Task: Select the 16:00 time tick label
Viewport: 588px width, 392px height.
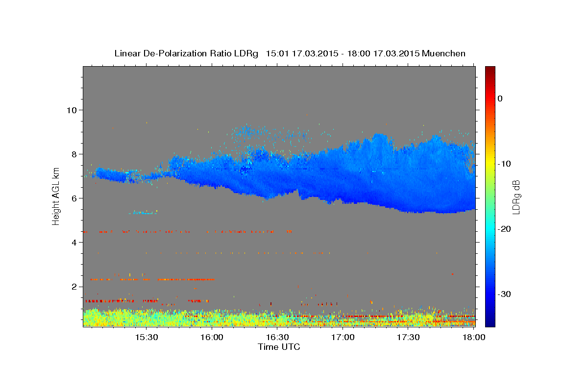Action: point(212,338)
